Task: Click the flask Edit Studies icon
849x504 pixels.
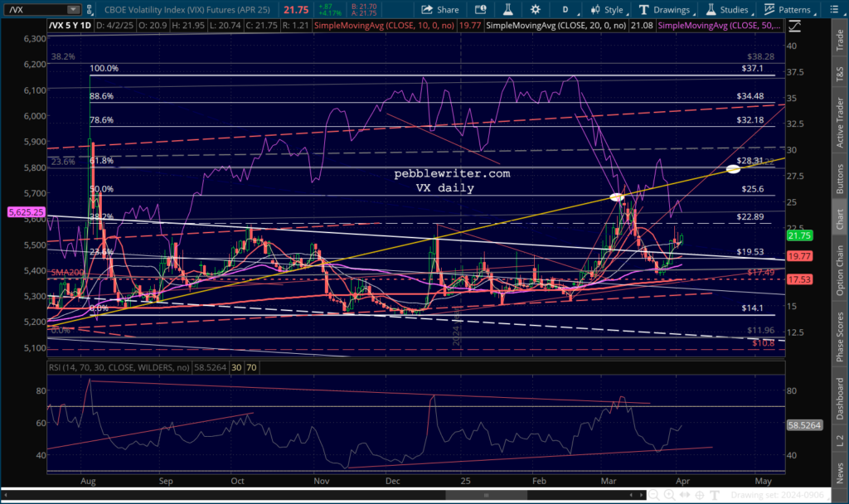Action: pos(507,9)
